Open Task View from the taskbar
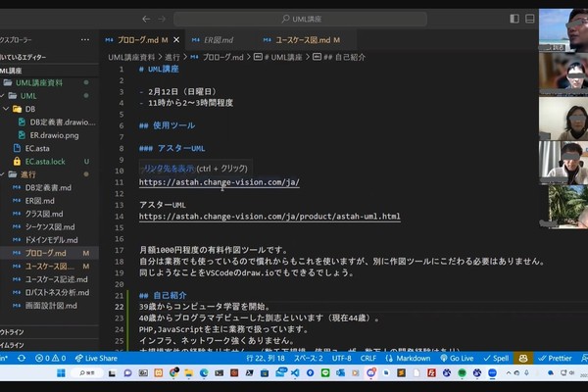 coord(112,373)
